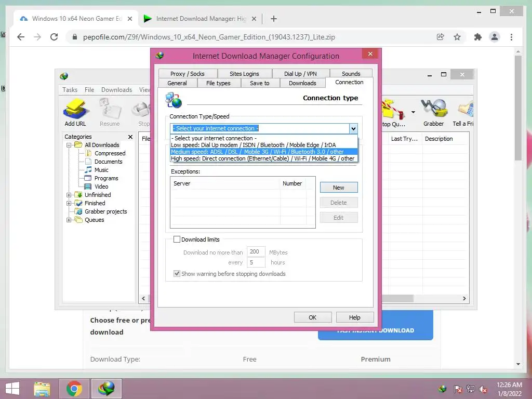This screenshot has height=399, width=532.
Task: Choose Medium speed ADSL/DSL option
Action: [x=263, y=152]
